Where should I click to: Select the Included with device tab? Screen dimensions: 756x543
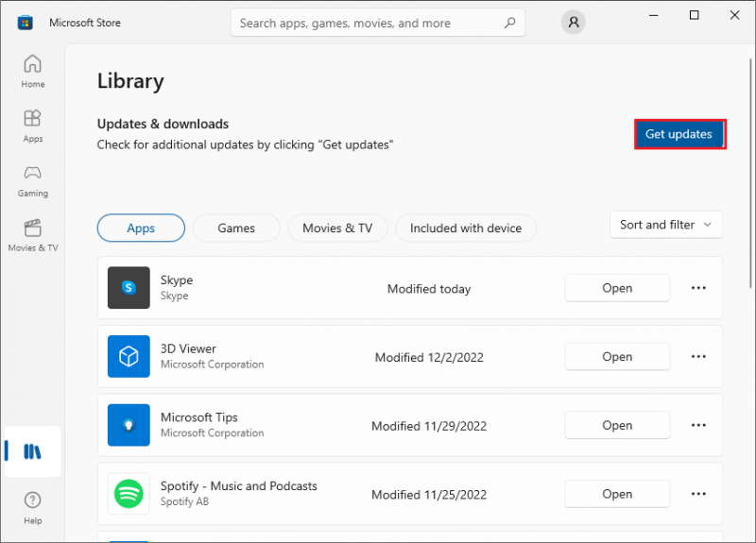point(466,228)
